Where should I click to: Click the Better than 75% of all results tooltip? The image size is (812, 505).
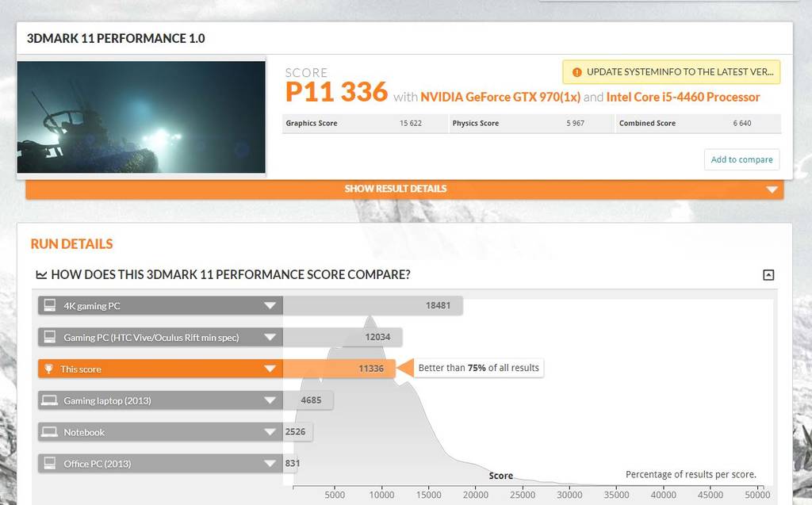[x=478, y=369]
